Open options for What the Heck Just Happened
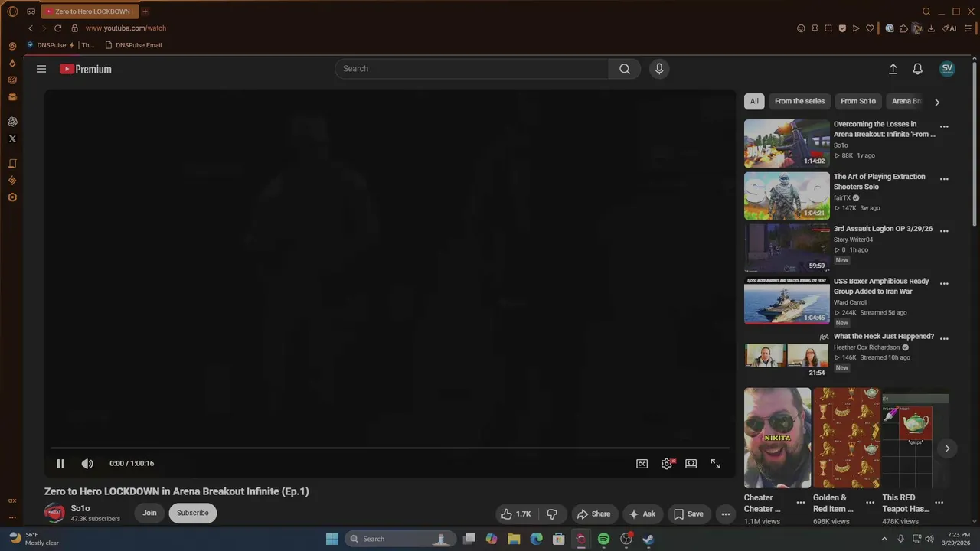The width and height of the screenshot is (980, 551). 944,338
